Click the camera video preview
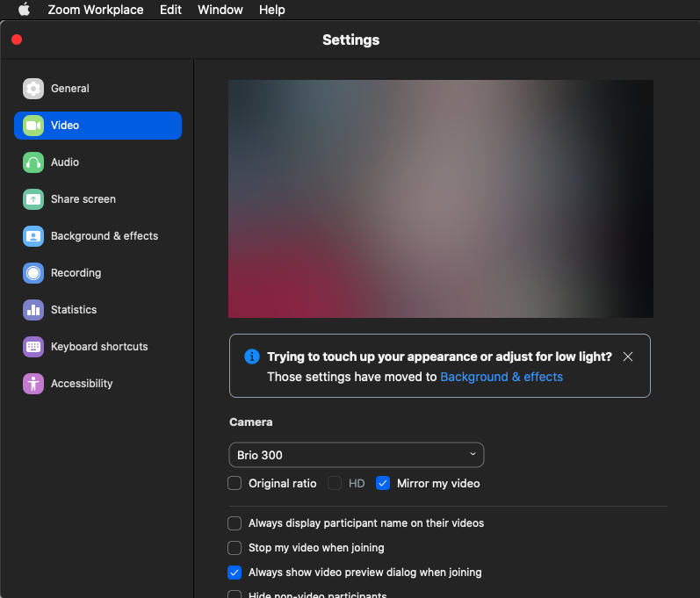This screenshot has height=598, width=700. tap(441, 199)
